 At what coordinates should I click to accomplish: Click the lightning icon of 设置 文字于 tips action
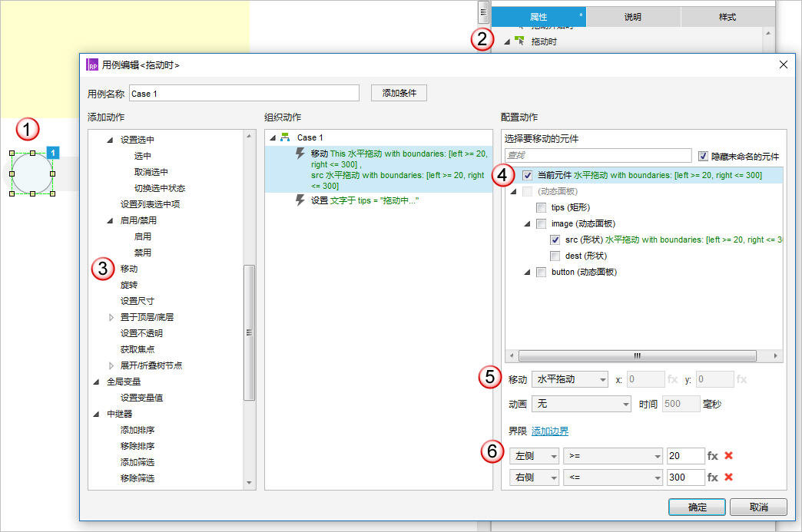pos(300,200)
